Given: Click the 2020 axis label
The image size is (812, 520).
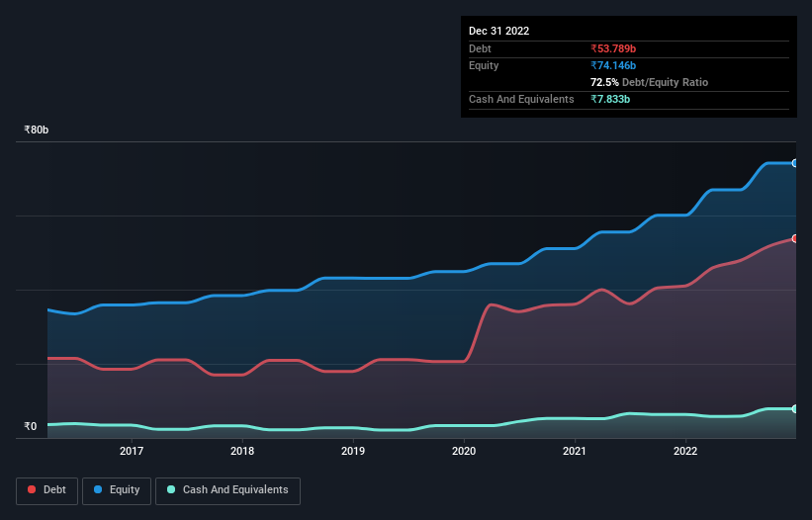Looking at the screenshot, I should point(464,451).
